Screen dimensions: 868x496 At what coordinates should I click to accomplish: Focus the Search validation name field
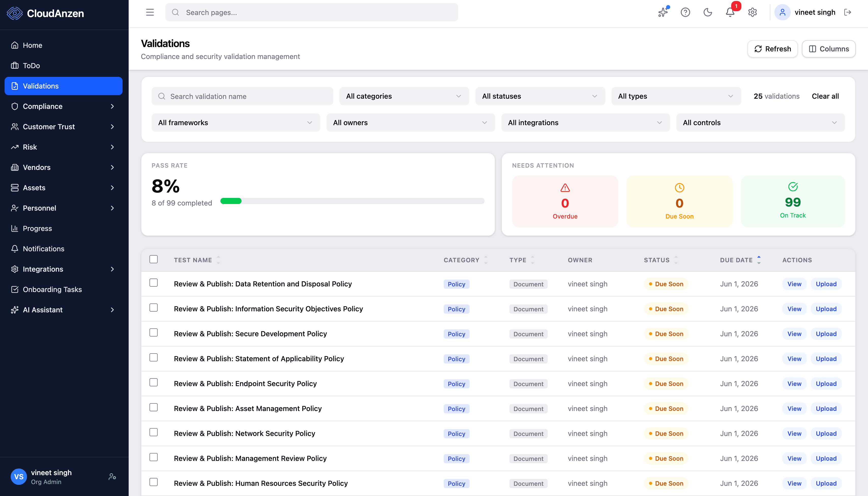click(x=242, y=96)
